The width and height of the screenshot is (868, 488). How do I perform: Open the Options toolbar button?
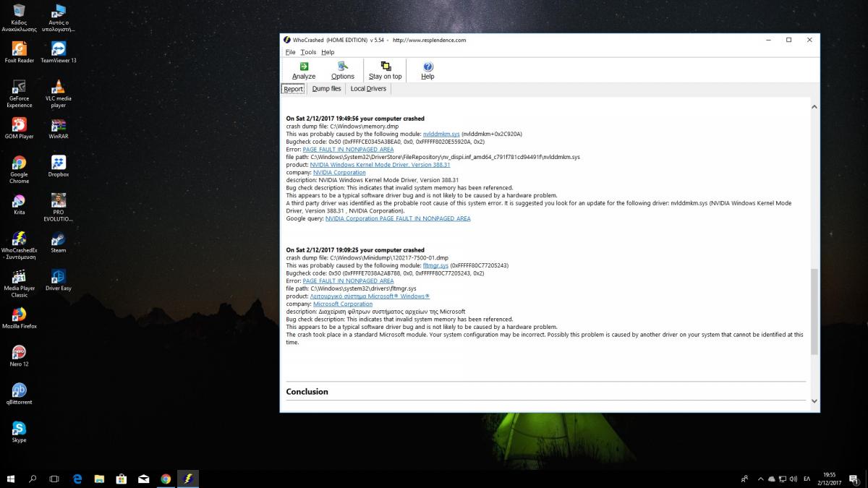(x=343, y=71)
